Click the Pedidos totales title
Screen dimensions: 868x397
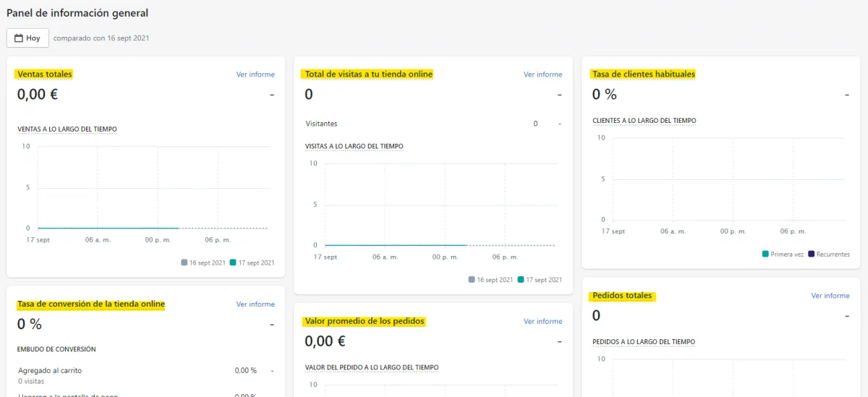pyautogui.click(x=622, y=296)
